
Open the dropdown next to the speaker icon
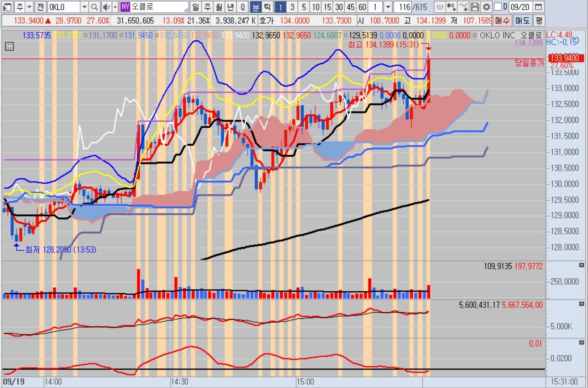coord(115,7)
